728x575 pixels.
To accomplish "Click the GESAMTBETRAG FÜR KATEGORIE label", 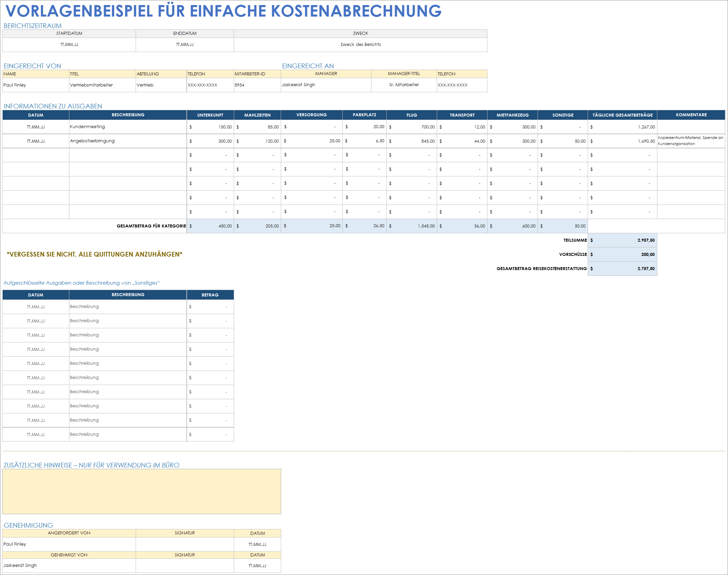I will (151, 226).
